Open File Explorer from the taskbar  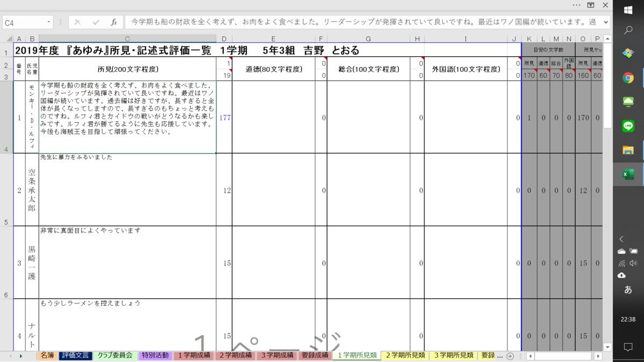coord(628,150)
